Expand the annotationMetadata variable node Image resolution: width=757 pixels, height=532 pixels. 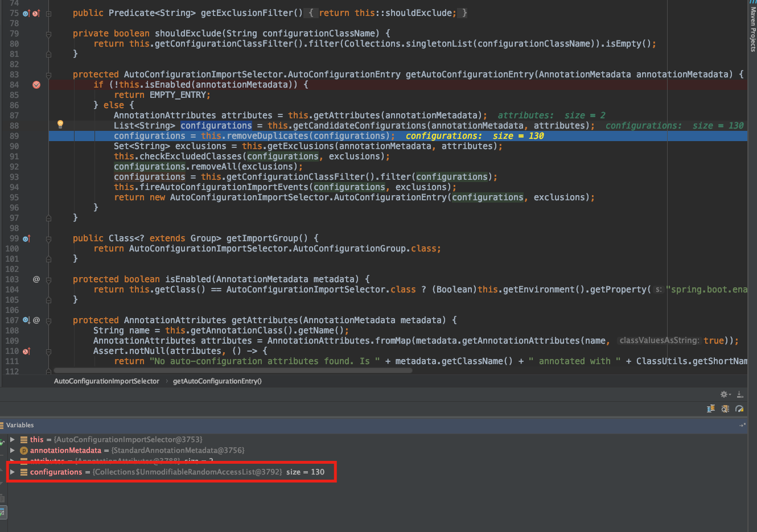click(x=12, y=451)
